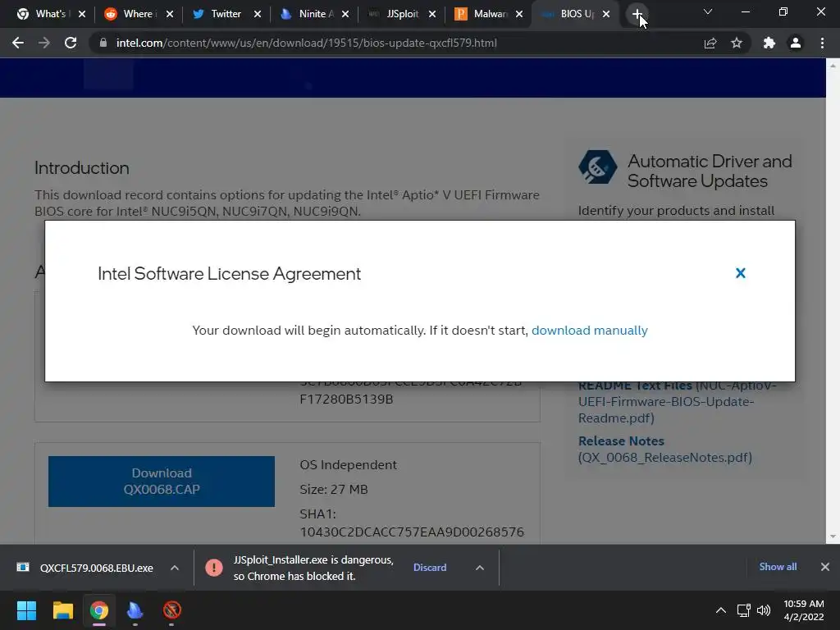Show hidden system tray icons
Image resolution: width=840 pixels, height=630 pixels.
pyautogui.click(x=721, y=610)
